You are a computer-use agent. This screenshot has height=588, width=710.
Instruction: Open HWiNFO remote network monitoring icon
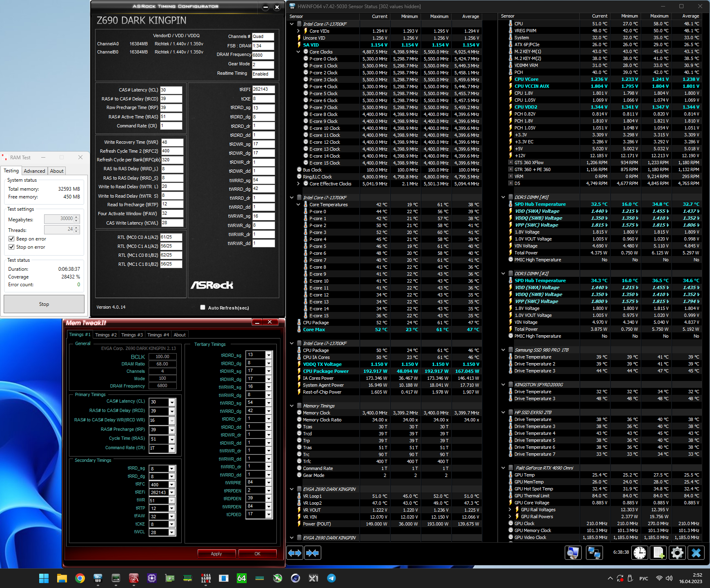[x=594, y=553]
